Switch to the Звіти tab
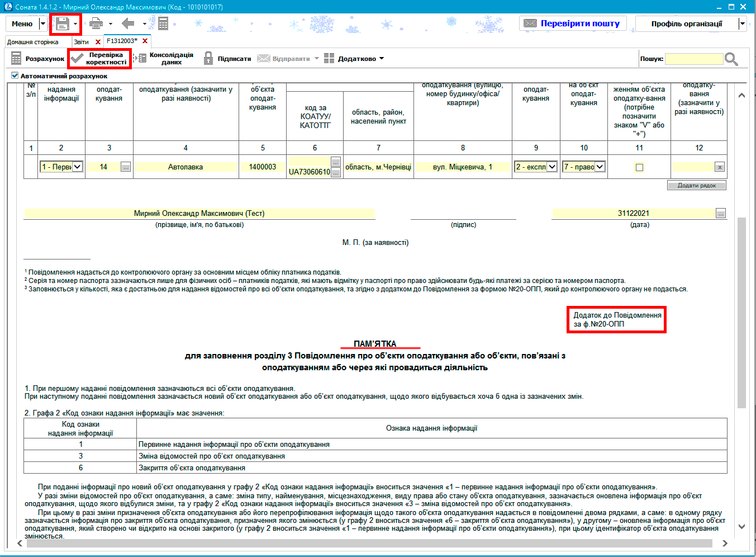 click(x=82, y=42)
